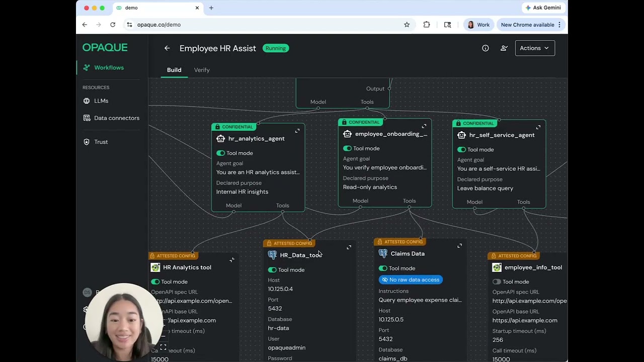The image size is (644, 362).
Task: Switch to the Build tab
Action: [x=174, y=70]
